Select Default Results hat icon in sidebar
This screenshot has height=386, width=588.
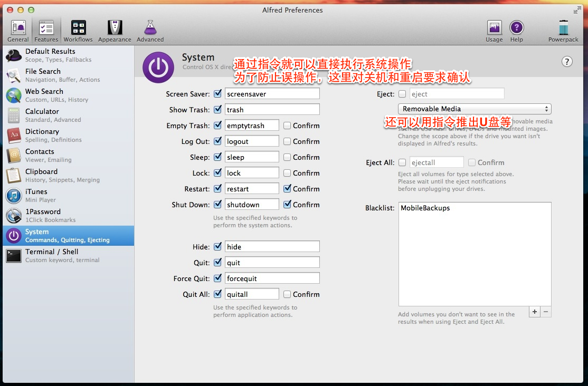pos(14,55)
